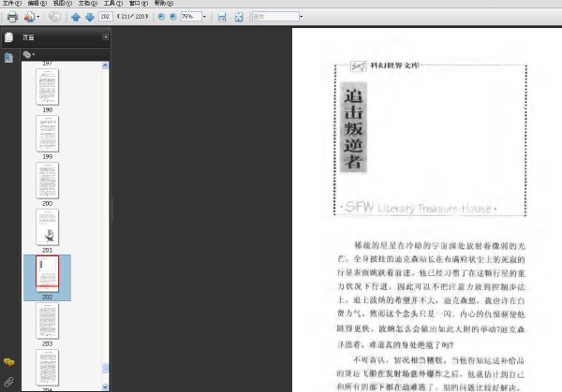Image resolution: width=562 pixels, height=392 pixels.
Task: Select page thumbnail 198
Action: pyautogui.click(x=48, y=87)
